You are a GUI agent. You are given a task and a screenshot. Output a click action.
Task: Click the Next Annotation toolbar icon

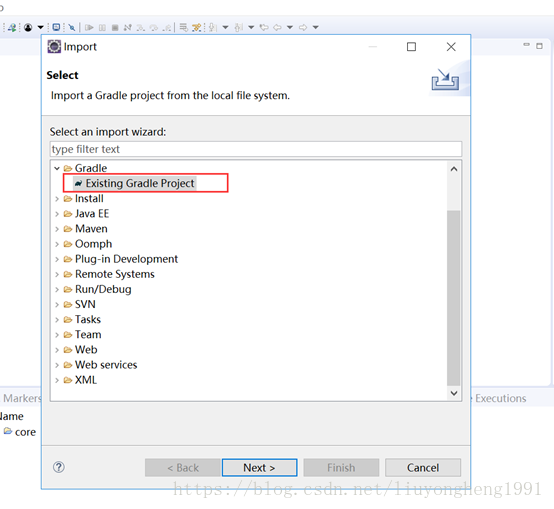[x=213, y=27]
